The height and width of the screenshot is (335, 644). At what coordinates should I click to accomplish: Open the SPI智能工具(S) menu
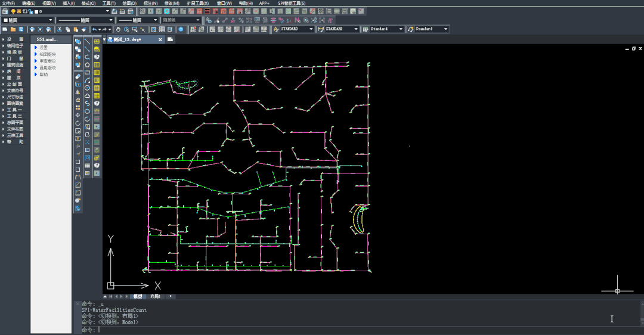pyautogui.click(x=292, y=4)
